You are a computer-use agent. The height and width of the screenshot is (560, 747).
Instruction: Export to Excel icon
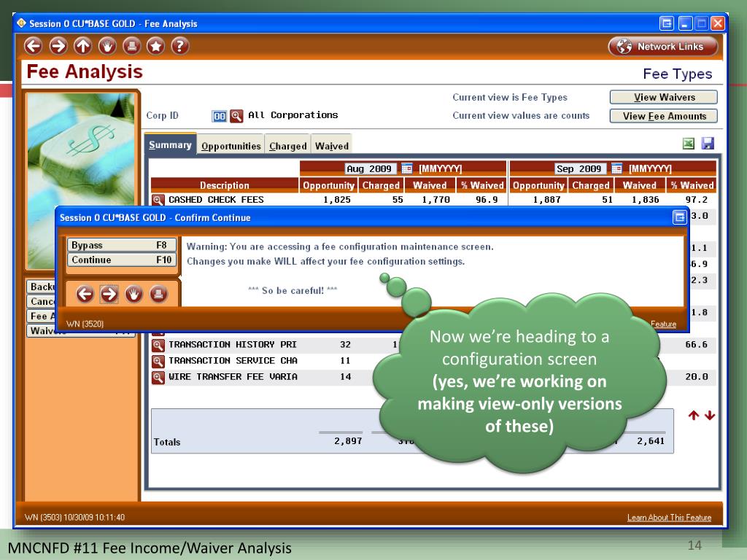click(x=689, y=144)
